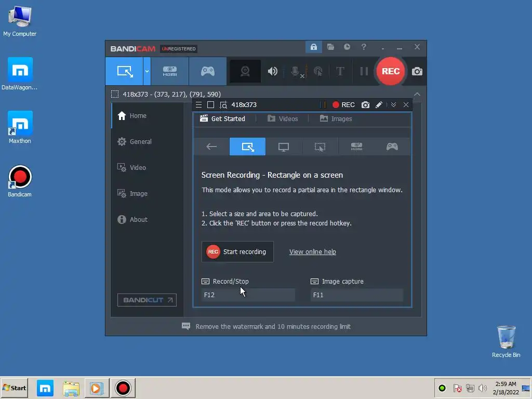
Task: Switch to the Get Started tab
Action: click(x=222, y=119)
